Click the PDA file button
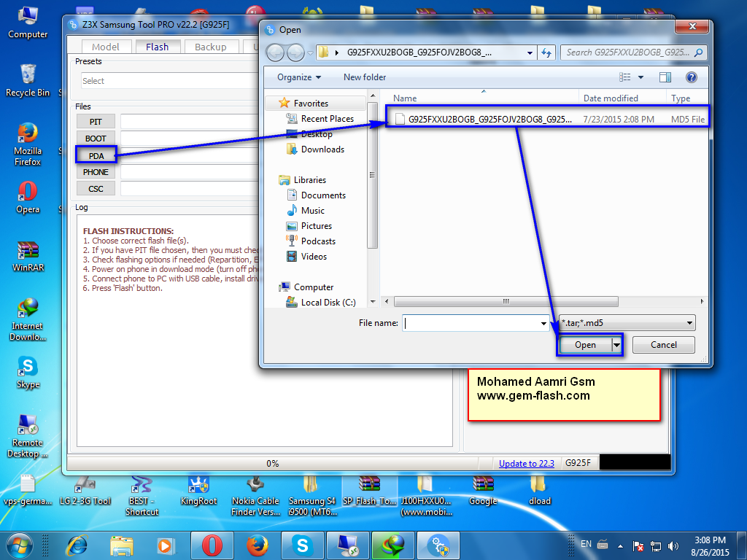The height and width of the screenshot is (560, 747). pyautogui.click(x=96, y=156)
